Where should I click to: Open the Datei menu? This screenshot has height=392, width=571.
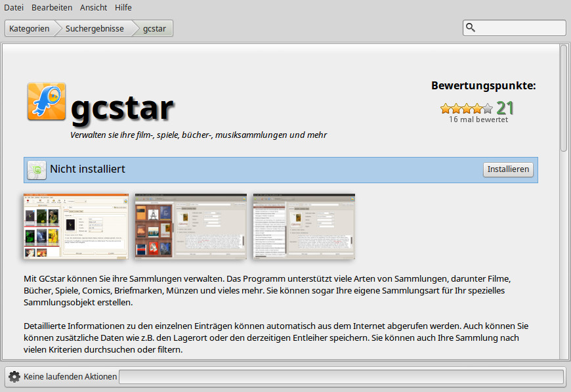14,8
